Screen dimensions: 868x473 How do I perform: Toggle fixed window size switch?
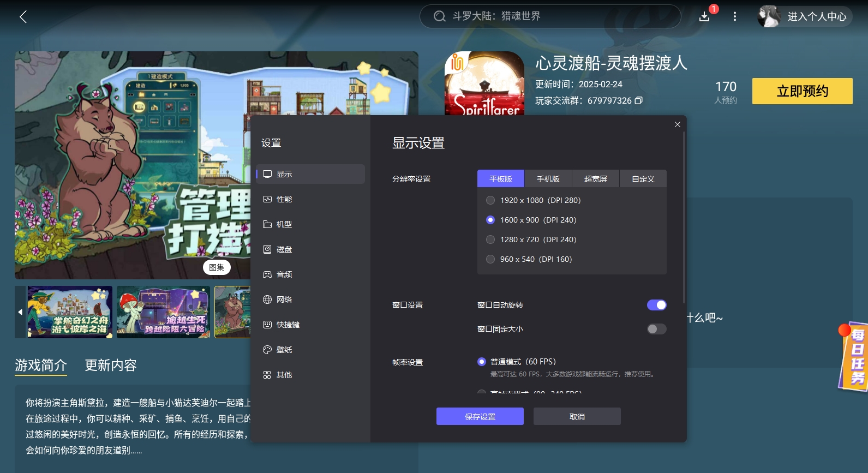[x=657, y=329]
